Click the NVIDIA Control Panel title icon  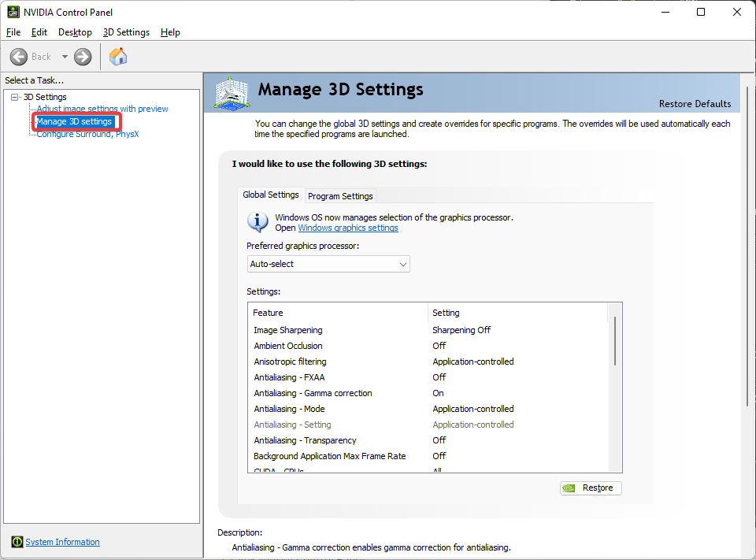(x=13, y=12)
